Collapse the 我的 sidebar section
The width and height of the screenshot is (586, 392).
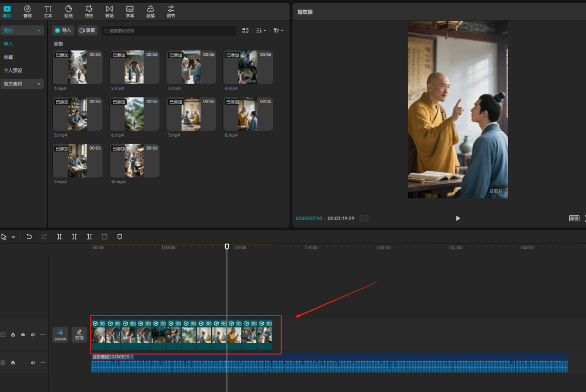pos(22,30)
